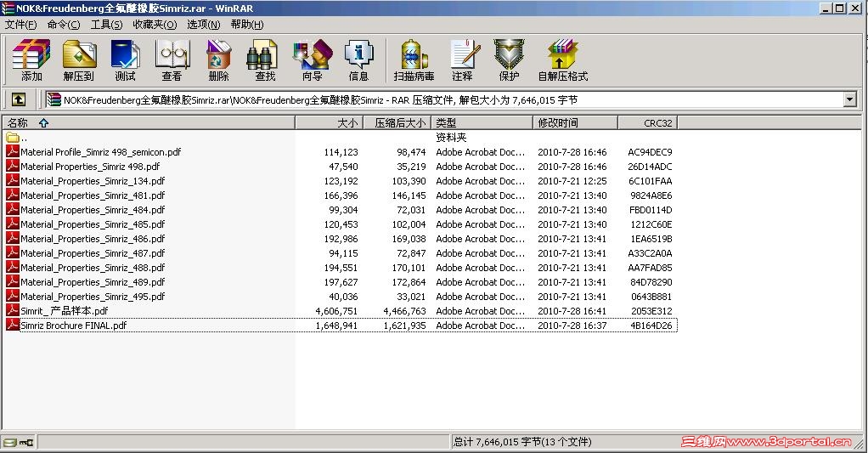Viewport: 868px width, 453px height.
Task: Click CRC32 value AC94DEC9
Action: (650, 152)
